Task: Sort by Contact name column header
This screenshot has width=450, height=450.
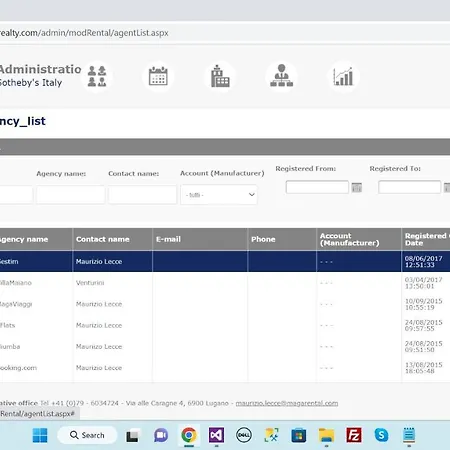Action: 103,239
